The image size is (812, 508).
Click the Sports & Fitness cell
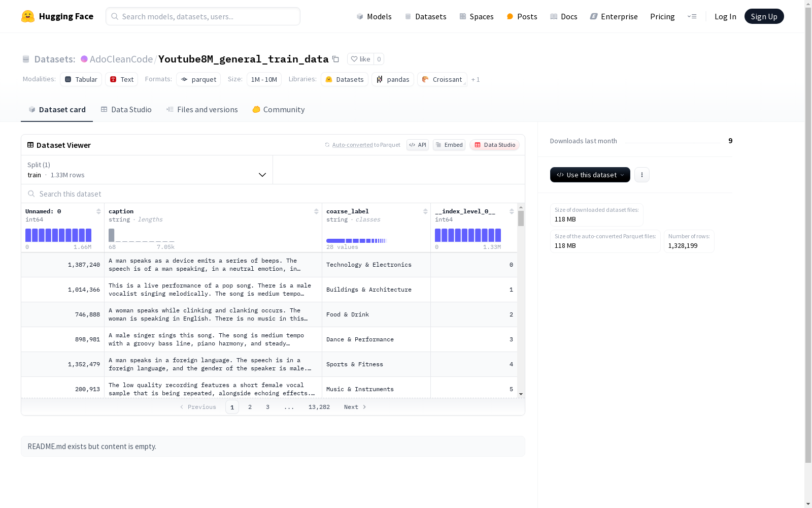[x=376, y=364]
